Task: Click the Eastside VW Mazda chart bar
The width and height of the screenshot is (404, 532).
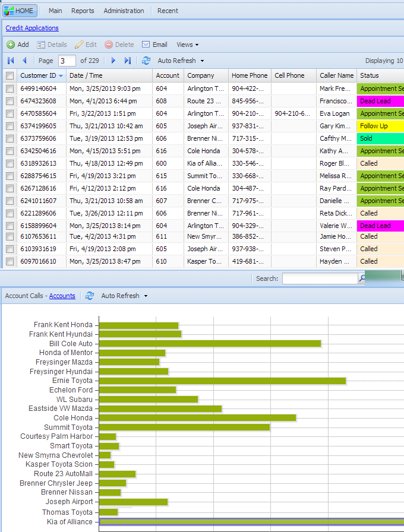Action: 160,409
